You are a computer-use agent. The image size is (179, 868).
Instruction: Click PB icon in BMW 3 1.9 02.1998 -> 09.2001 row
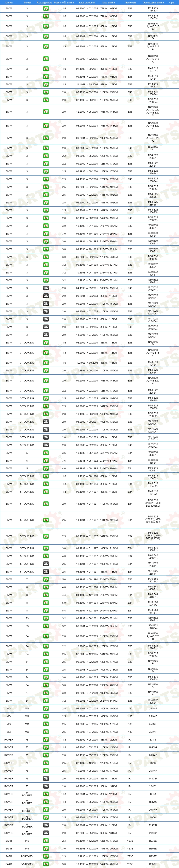coord(46,69)
